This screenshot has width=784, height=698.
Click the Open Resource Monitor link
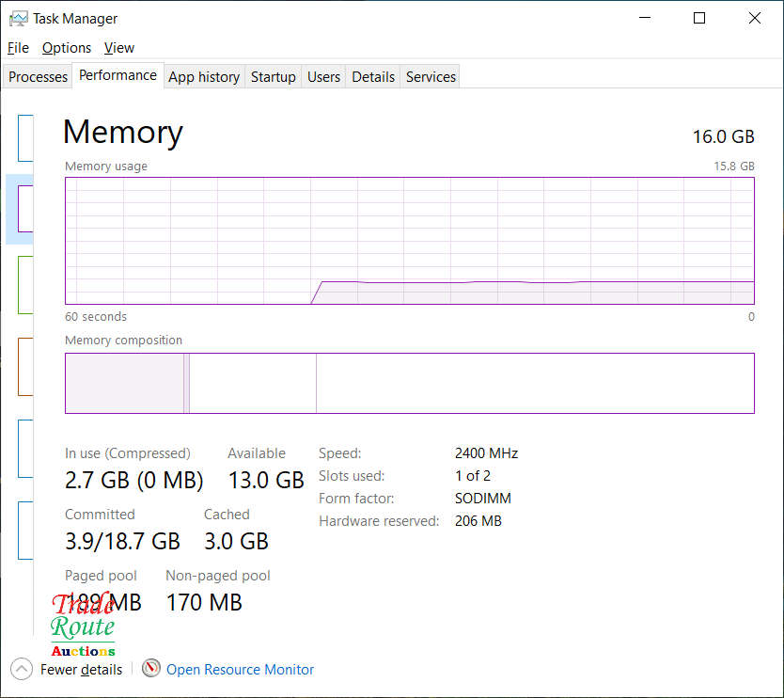(x=240, y=670)
